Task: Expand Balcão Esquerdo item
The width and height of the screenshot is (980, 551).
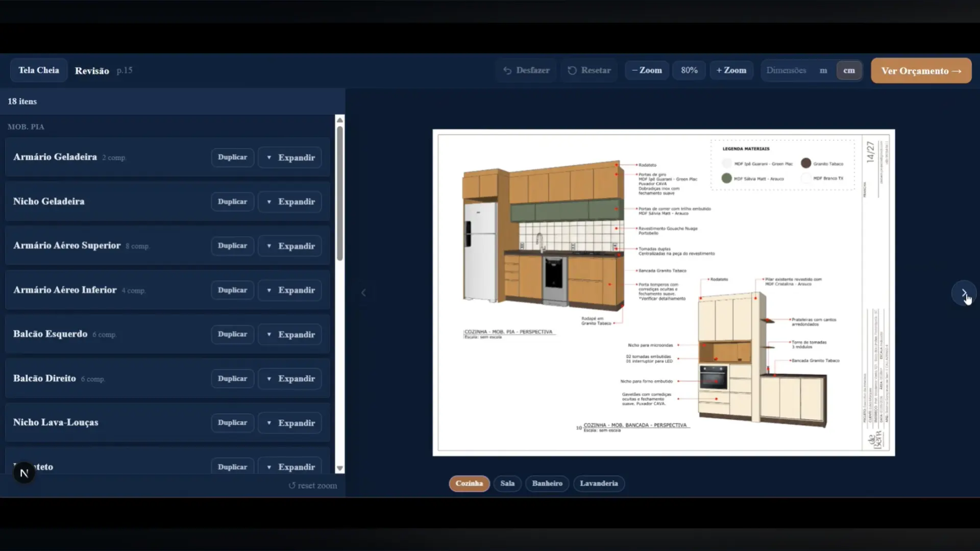Action: (x=290, y=334)
